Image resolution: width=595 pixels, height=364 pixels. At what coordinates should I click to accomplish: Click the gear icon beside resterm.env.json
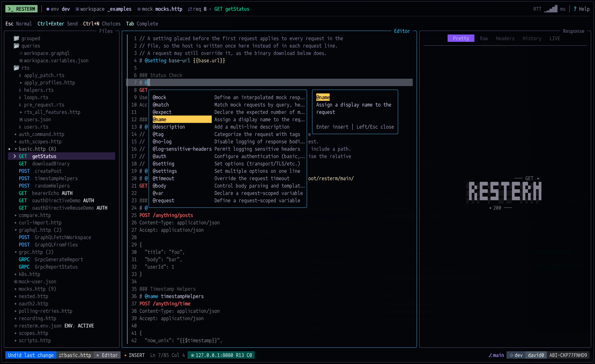[x=16, y=326]
